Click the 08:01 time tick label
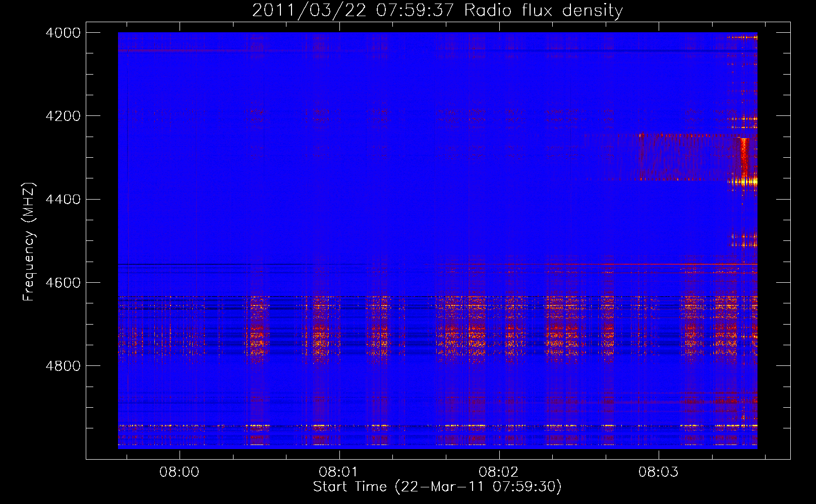 [339, 472]
